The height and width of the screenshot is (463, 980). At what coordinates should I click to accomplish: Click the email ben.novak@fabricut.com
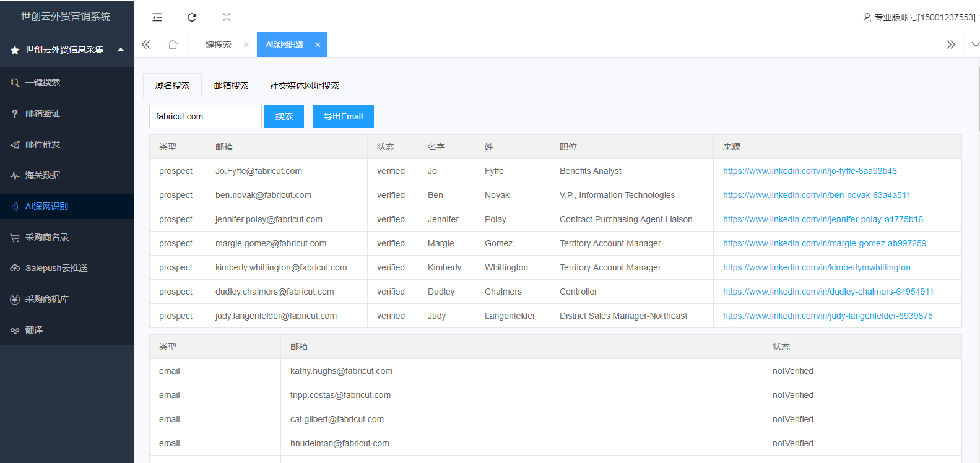263,195
